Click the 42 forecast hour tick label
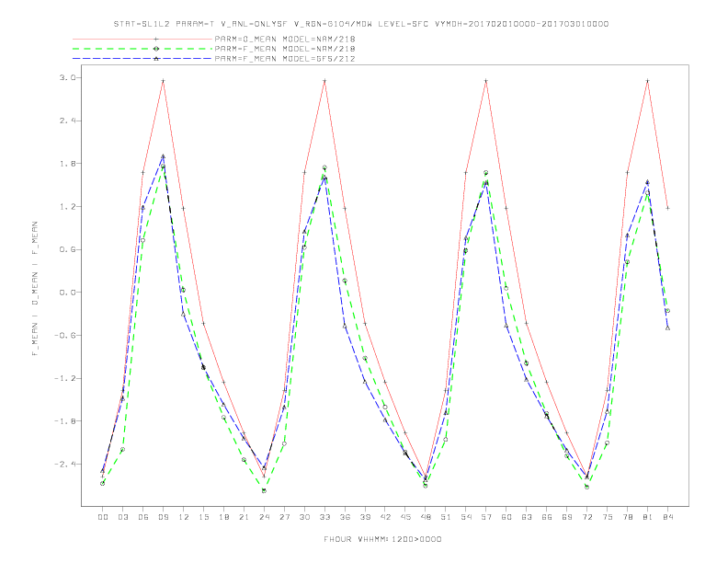 (385, 517)
